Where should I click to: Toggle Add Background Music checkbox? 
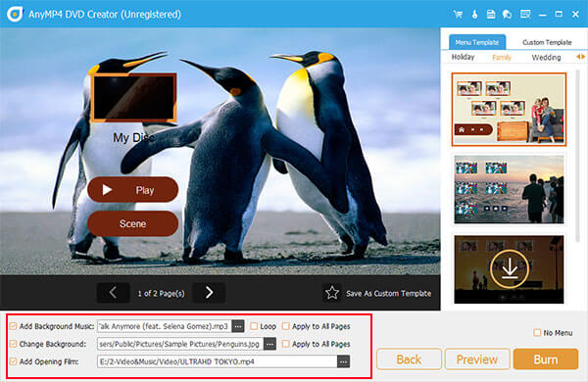13,326
